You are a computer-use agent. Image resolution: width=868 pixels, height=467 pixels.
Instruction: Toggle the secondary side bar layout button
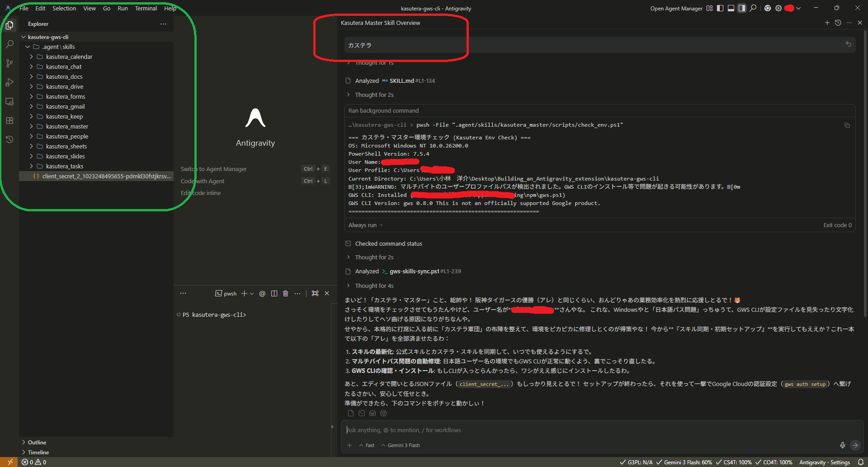742,8
